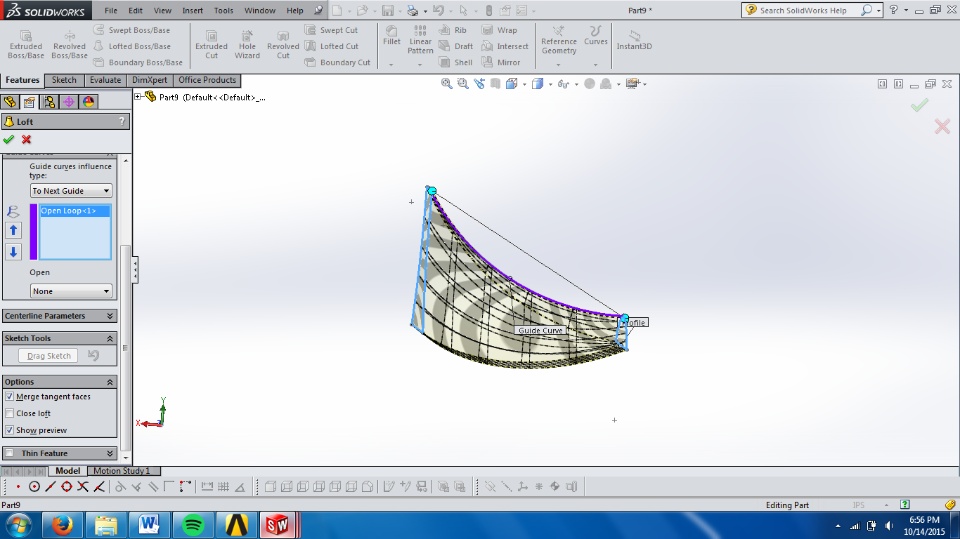Open Fillet dropdown arrow

pyautogui.click(x=391, y=64)
